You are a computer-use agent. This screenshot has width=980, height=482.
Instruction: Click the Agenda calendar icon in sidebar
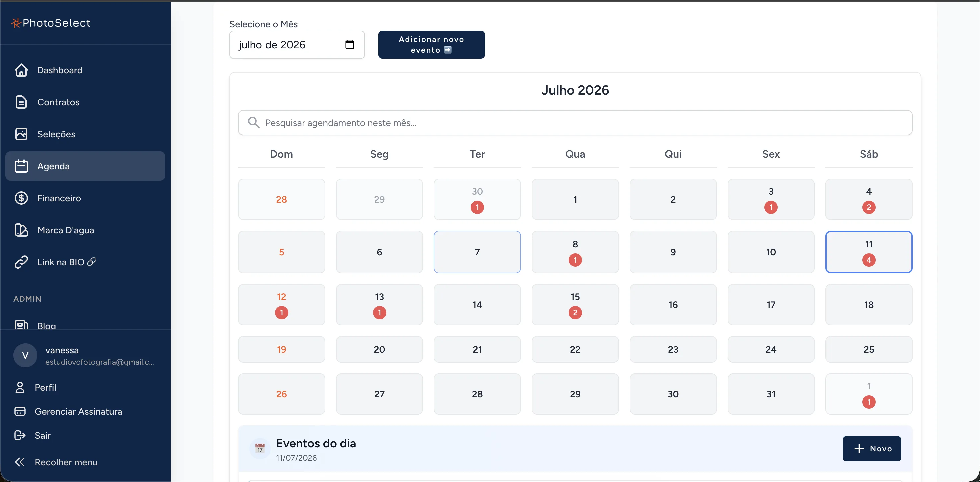pos(21,166)
